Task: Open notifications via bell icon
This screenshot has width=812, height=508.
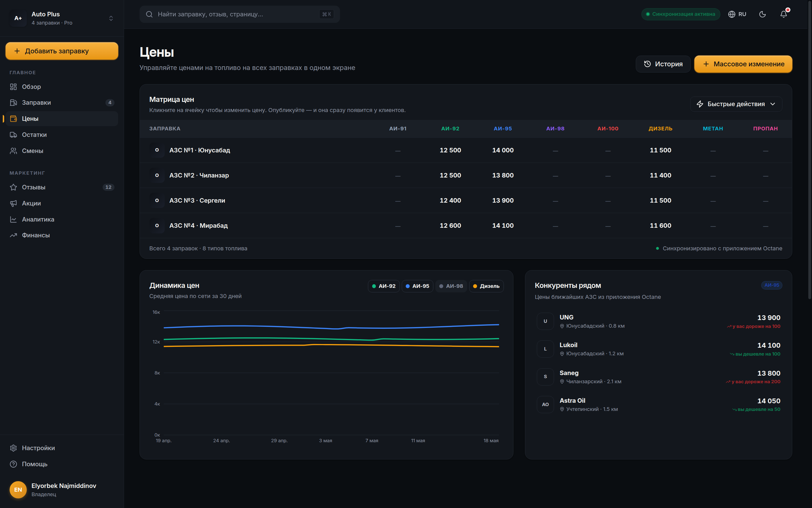Action: pyautogui.click(x=784, y=14)
